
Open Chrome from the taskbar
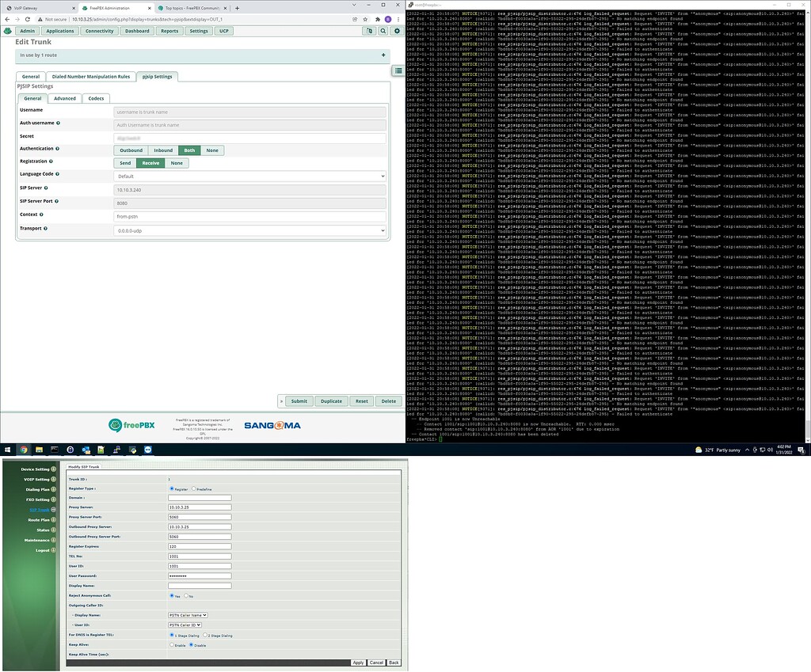pos(23,450)
